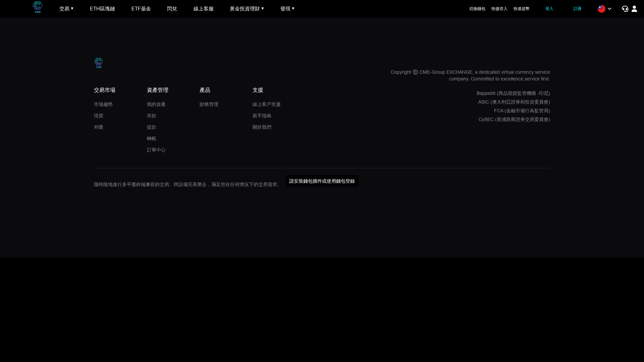Open the ETF基金 nav item
644x362 pixels.
[141, 9]
